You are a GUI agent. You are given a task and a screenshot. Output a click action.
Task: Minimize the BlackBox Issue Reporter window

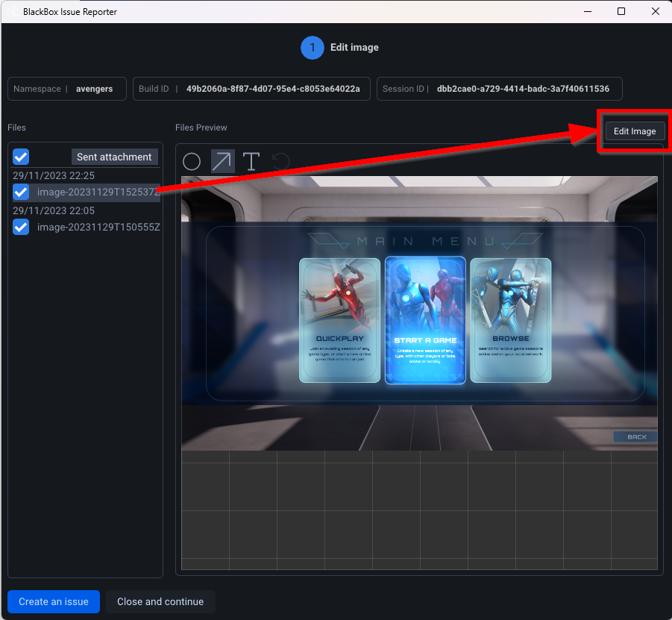tap(588, 12)
